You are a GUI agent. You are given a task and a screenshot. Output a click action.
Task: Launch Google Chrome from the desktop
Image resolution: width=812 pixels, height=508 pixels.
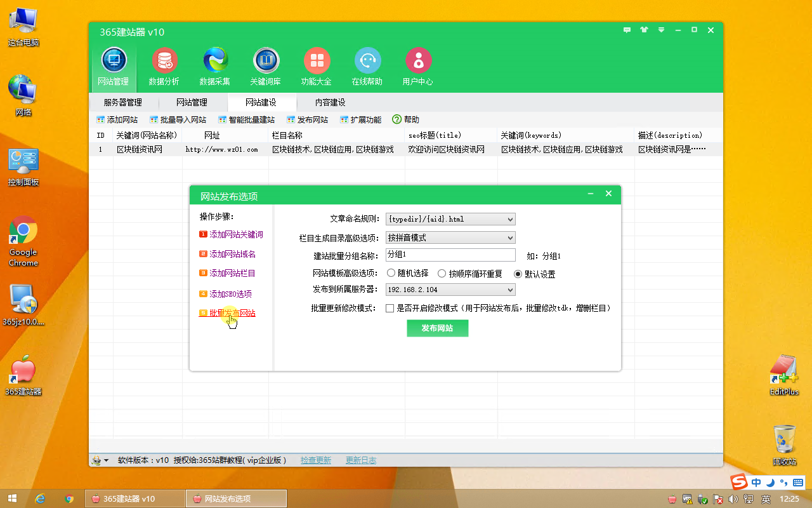pos(23,241)
